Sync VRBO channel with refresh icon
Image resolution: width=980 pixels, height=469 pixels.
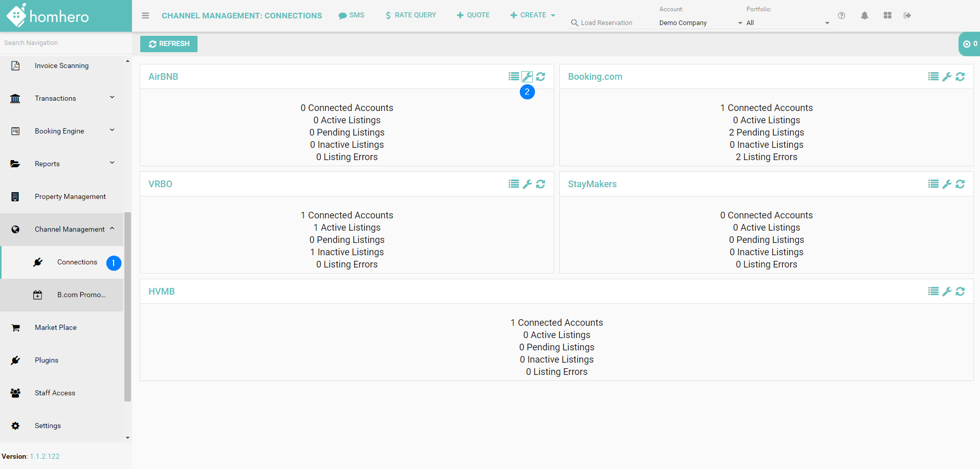coord(540,184)
